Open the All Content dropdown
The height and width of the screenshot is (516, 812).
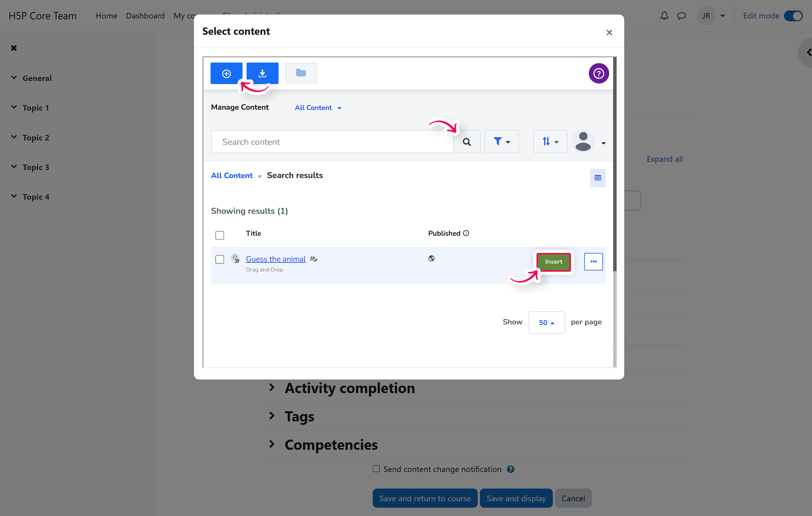[x=318, y=108]
